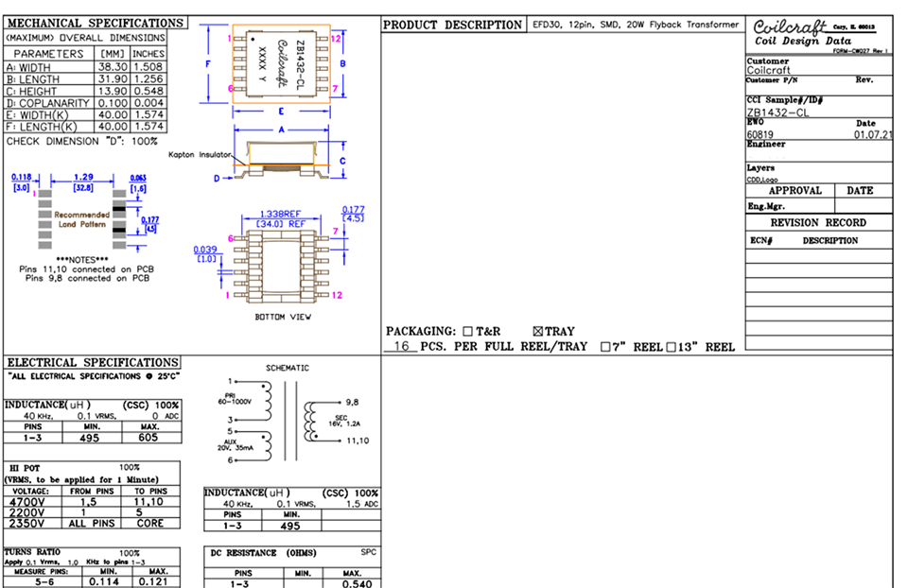The width and height of the screenshot is (908, 588).
Task: Click the "DC RESISTANCE (OHMS)" heading
Action: click(x=264, y=553)
